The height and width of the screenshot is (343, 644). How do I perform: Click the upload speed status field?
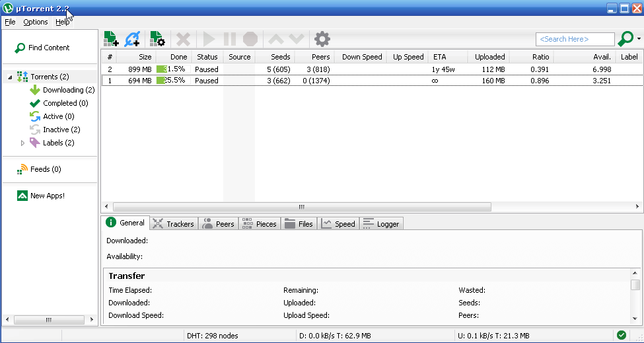[493, 336]
